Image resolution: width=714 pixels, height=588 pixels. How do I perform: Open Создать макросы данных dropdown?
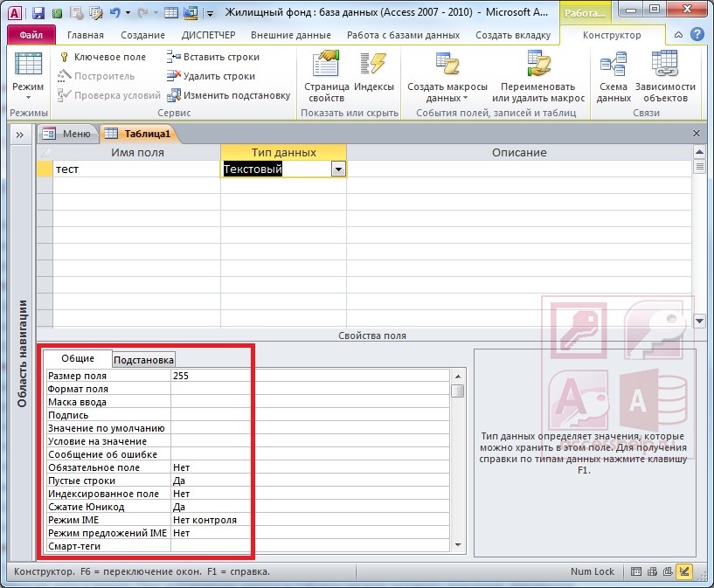447,77
